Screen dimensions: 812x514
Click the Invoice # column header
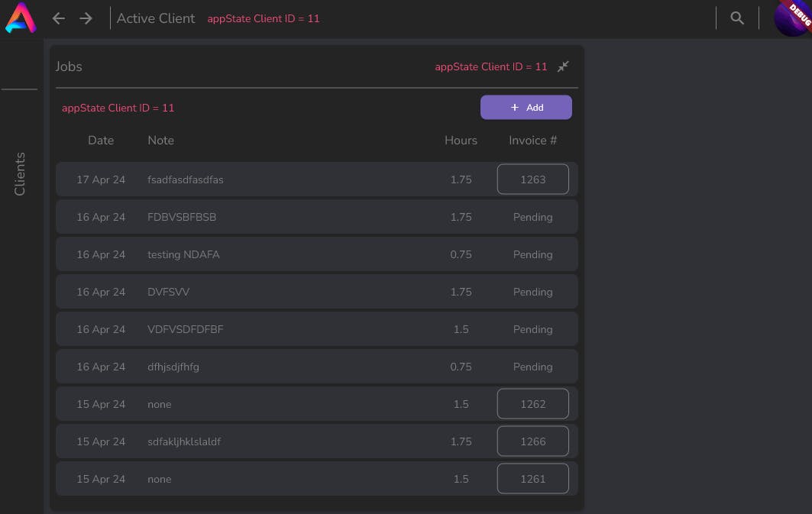pyautogui.click(x=532, y=141)
